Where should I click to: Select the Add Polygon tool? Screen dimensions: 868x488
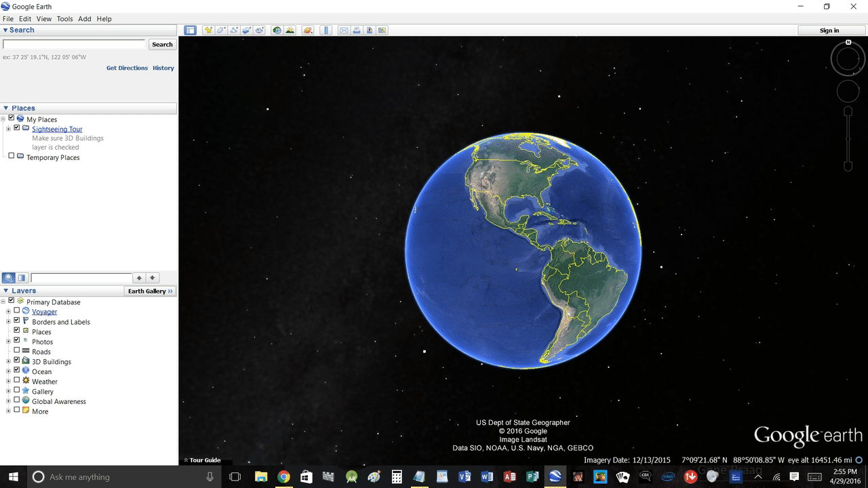tap(221, 30)
